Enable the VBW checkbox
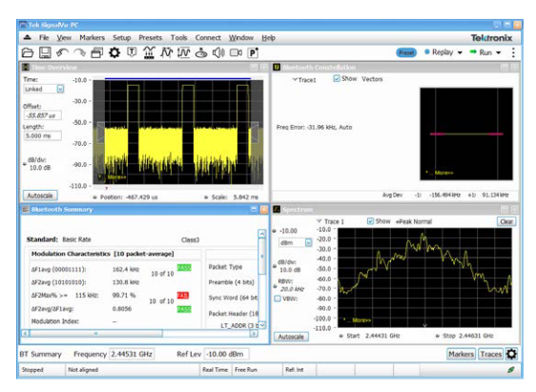The height and width of the screenshot is (392, 536). pyautogui.click(x=278, y=299)
